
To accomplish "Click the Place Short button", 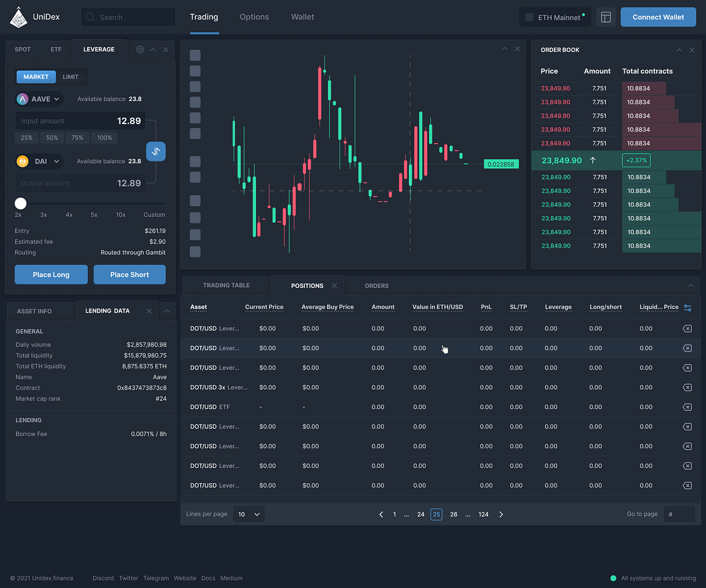I will 129,274.
